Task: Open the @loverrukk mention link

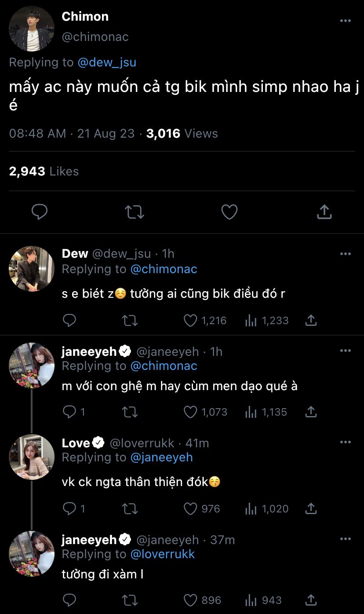Action: point(163,554)
